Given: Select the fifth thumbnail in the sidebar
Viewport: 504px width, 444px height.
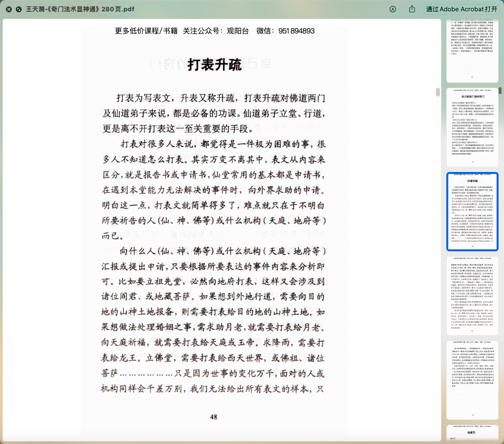Looking at the screenshot, I should coord(472,380).
